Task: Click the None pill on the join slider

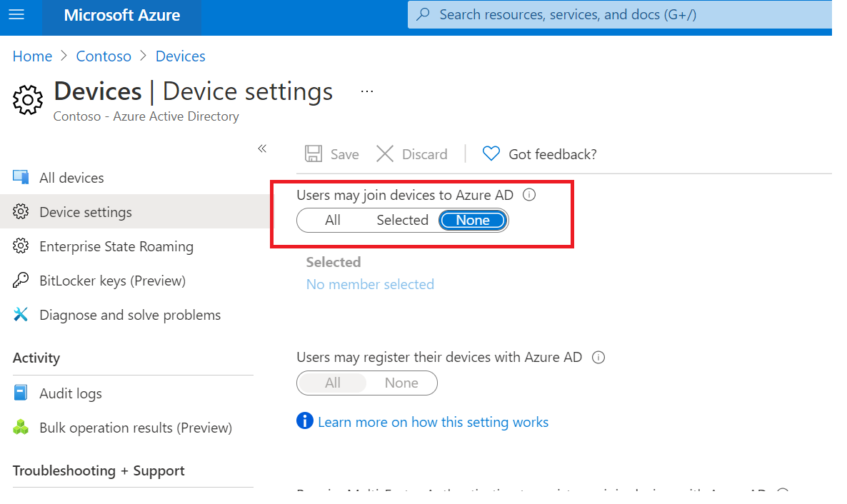Action: click(473, 220)
